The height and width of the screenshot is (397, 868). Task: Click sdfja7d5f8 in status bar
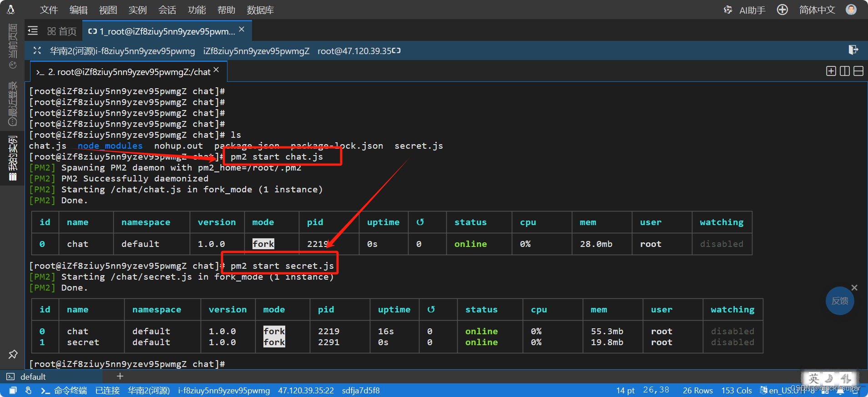pos(361,390)
